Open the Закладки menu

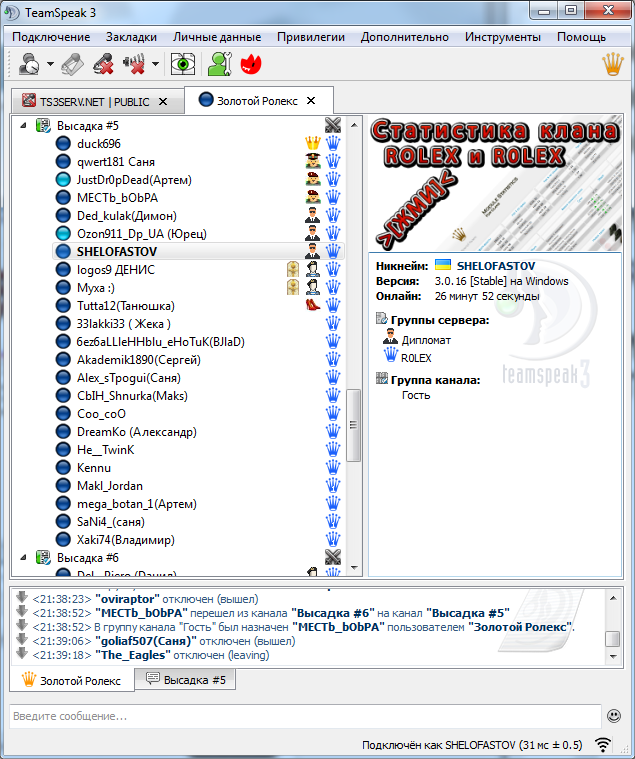(131, 37)
